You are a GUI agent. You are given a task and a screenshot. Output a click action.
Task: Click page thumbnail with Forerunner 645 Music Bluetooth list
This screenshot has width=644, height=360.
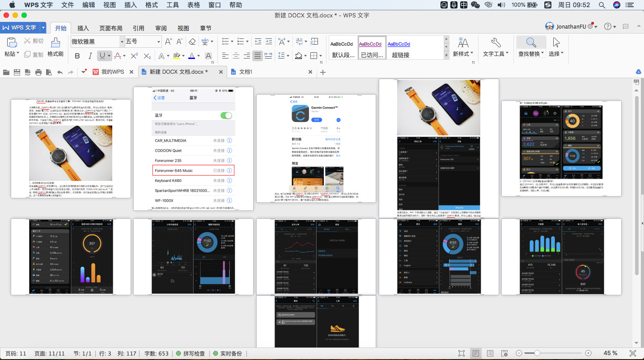193,149
